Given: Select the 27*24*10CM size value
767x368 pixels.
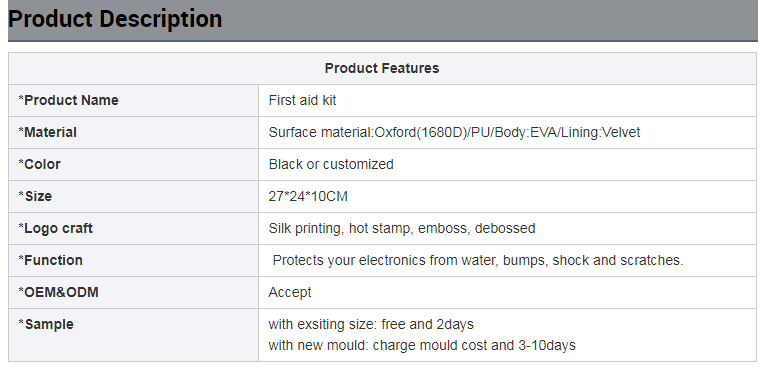Looking at the screenshot, I should coord(308,196).
